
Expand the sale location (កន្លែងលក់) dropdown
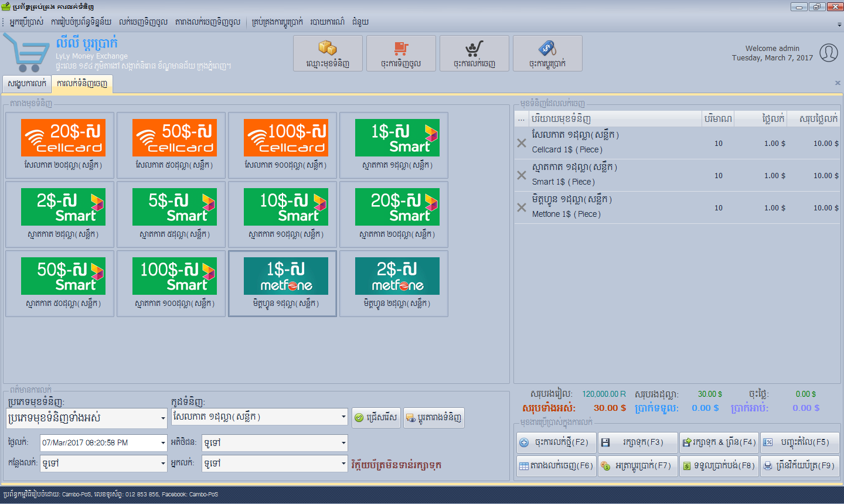click(163, 464)
